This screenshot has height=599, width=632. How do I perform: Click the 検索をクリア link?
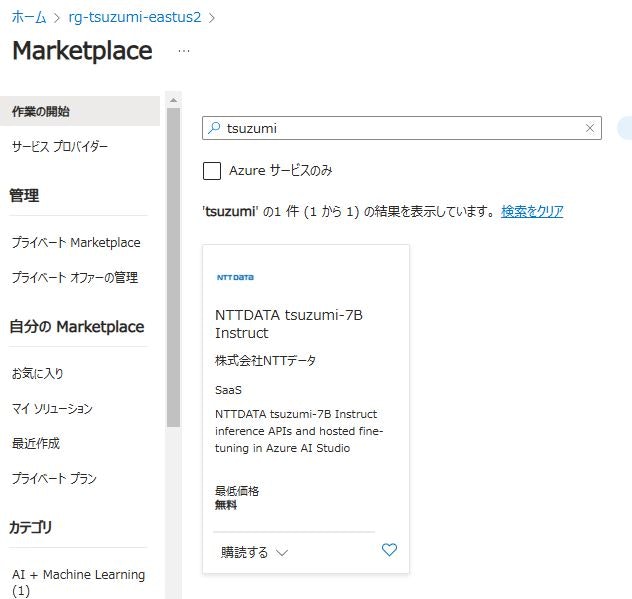tap(532, 211)
